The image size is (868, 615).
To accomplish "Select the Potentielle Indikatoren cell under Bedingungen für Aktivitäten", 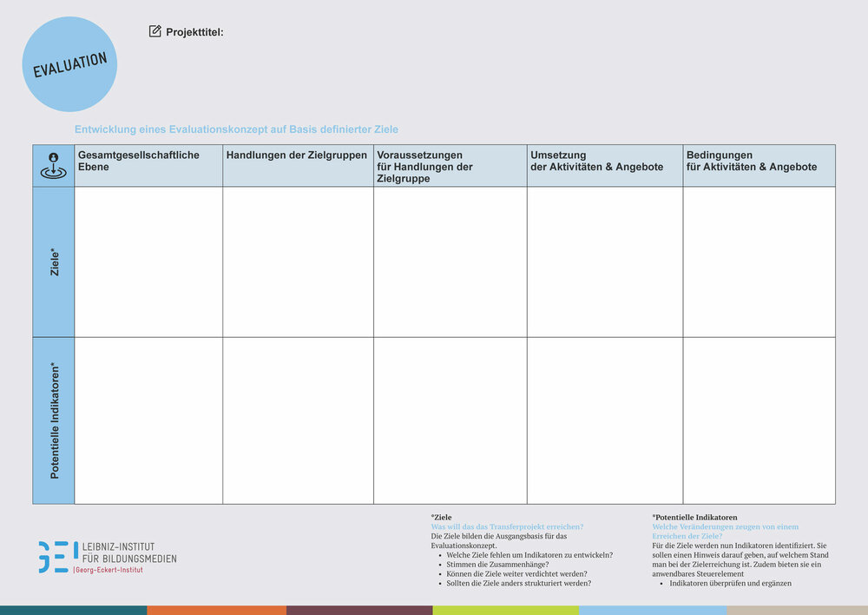I will [759, 420].
